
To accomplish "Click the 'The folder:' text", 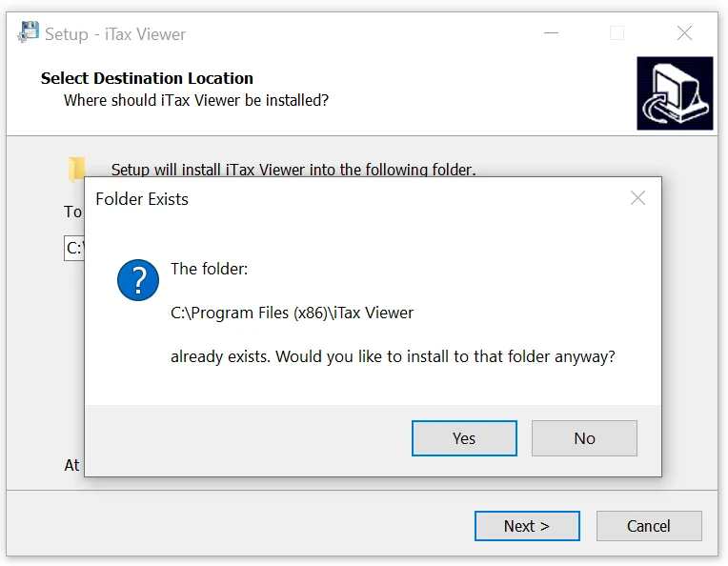I will coord(209,269).
